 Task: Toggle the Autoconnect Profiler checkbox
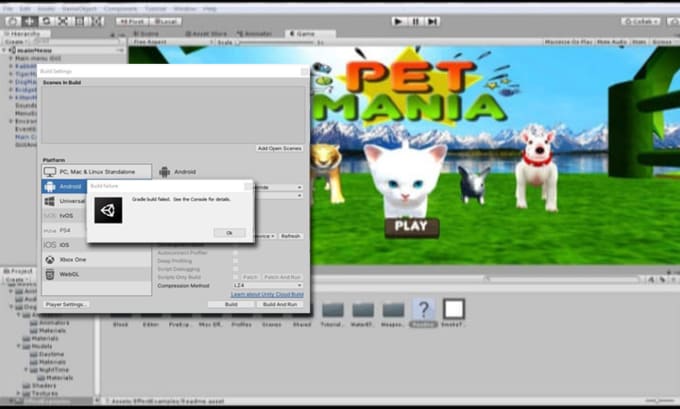pos(235,253)
